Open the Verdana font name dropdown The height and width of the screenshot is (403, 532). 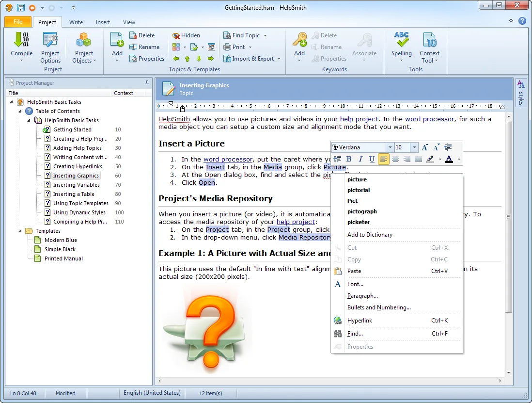(390, 147)
